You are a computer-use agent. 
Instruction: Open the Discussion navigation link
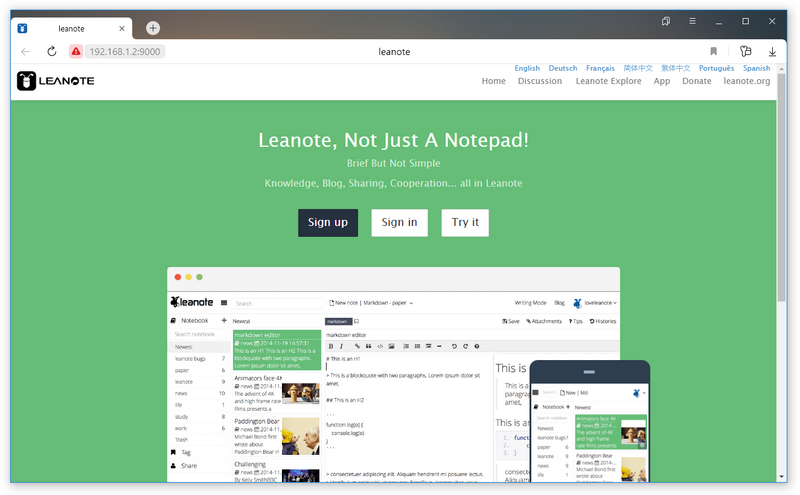coord(540,81)
